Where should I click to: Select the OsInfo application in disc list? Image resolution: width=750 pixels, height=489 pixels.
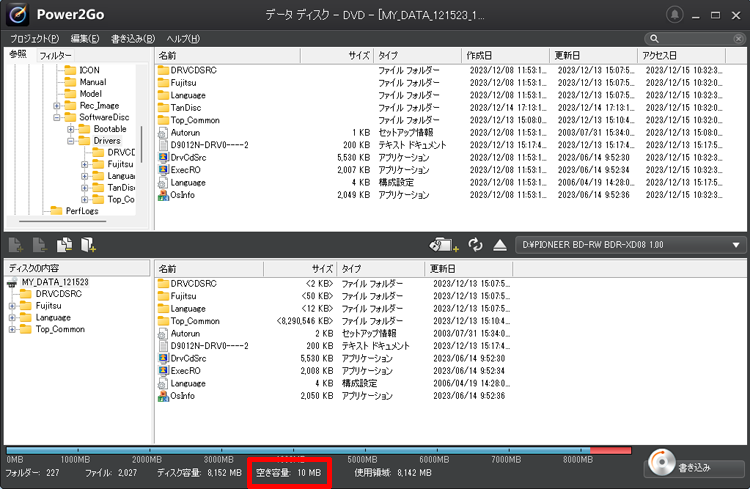182,396
